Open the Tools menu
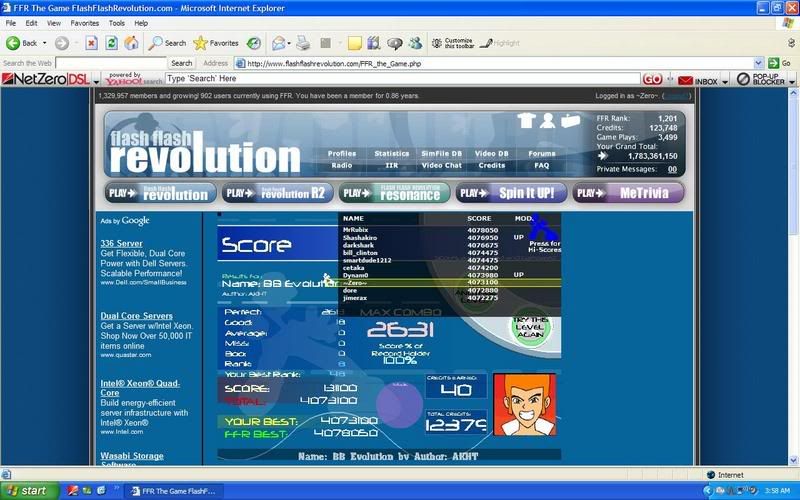Screen dimensions: 800x500 [x=117, y=22]
